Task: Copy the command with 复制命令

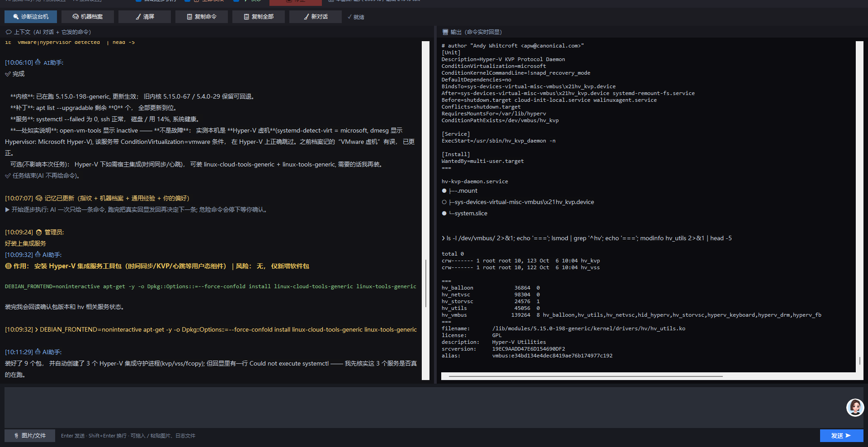Action: [x=202, y=17]
